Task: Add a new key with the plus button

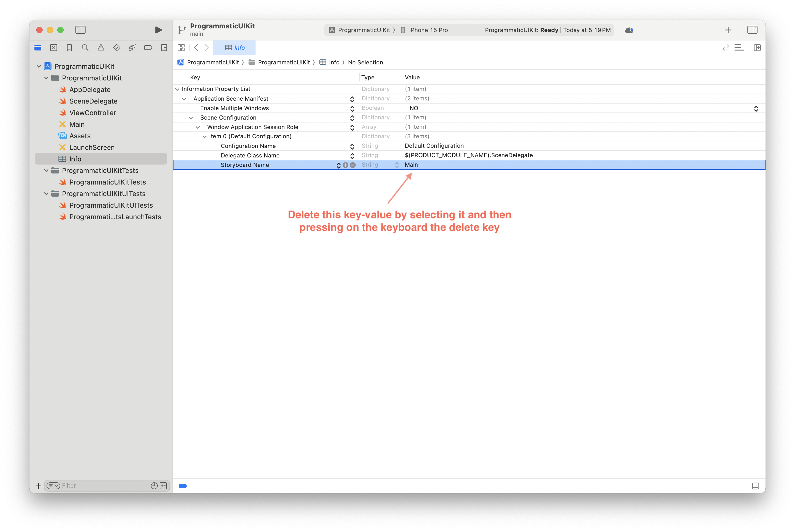Action: click(345, 165)
